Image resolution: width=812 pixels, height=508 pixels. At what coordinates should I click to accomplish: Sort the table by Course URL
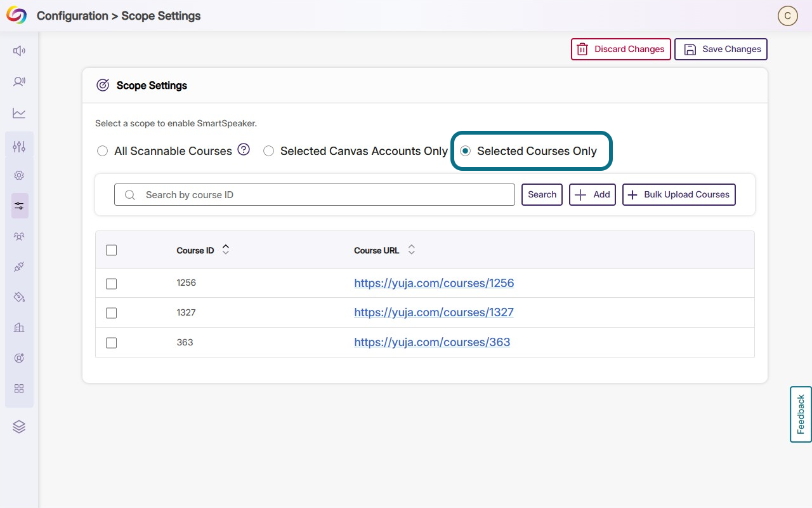tap(411, 250)
